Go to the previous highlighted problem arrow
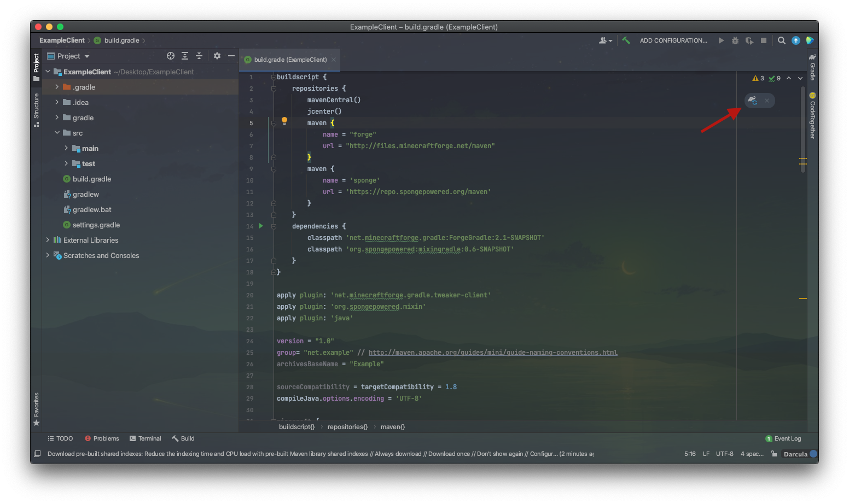Screen dimensions: 849x504 tap(789, 78)
